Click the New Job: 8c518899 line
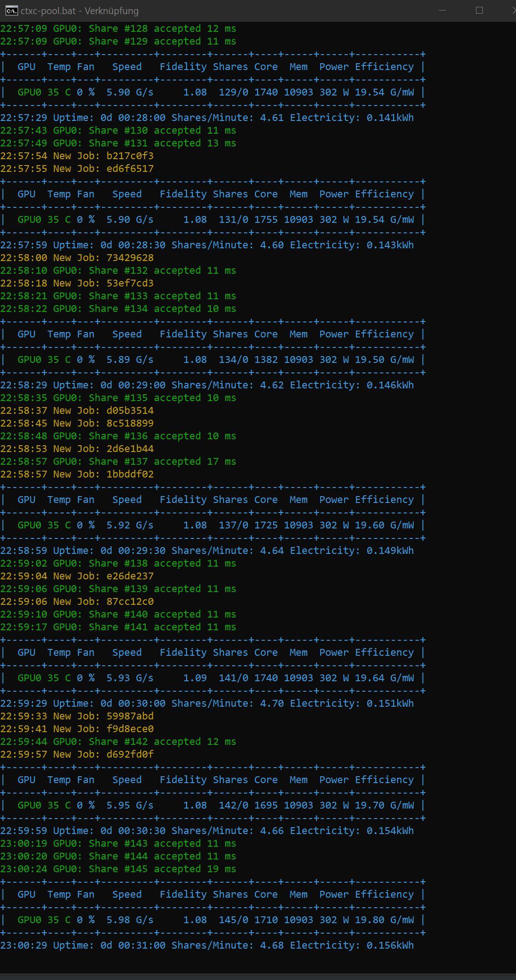Screen dimensions: 516x980 pos(77,423)
